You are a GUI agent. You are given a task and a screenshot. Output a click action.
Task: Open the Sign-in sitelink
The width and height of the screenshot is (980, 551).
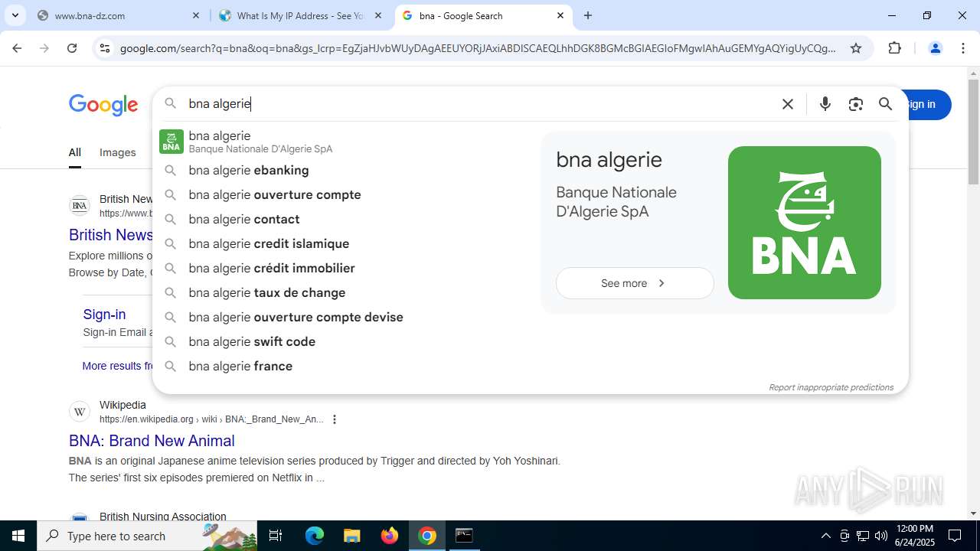click(104, 315)
